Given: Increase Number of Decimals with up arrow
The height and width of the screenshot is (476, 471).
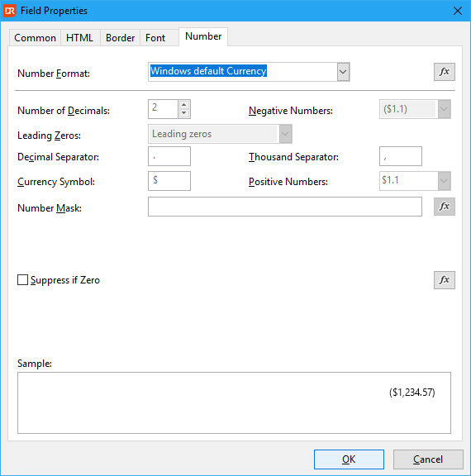Looking at the screenshot, I should pos(184,105).
